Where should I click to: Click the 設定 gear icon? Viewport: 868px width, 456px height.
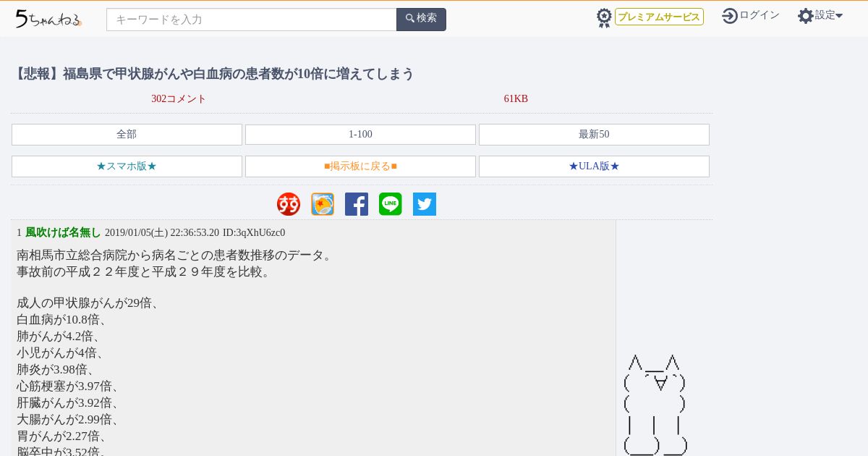pos(806,16)
